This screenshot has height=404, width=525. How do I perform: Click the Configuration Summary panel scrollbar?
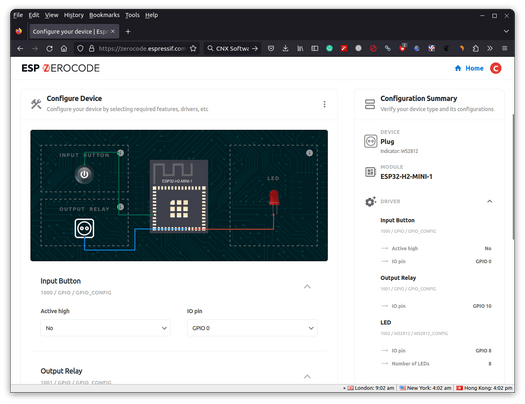(x=513, y=177)
